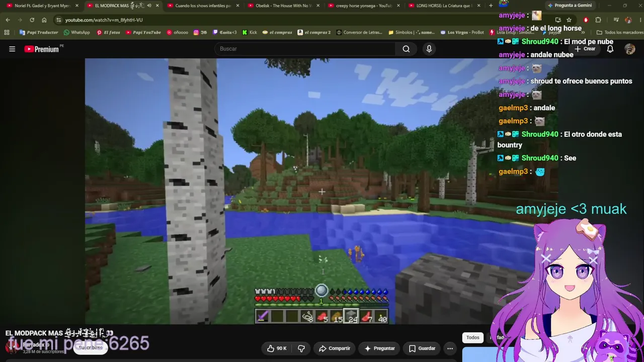Bookmark this page with the star
This screenshot has width=644, height=362.
pos(569,20)
